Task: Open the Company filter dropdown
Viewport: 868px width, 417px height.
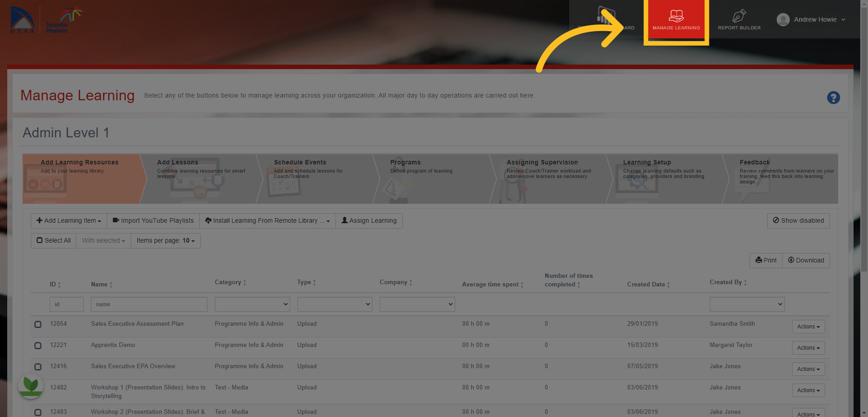Action: pos(417,304)
